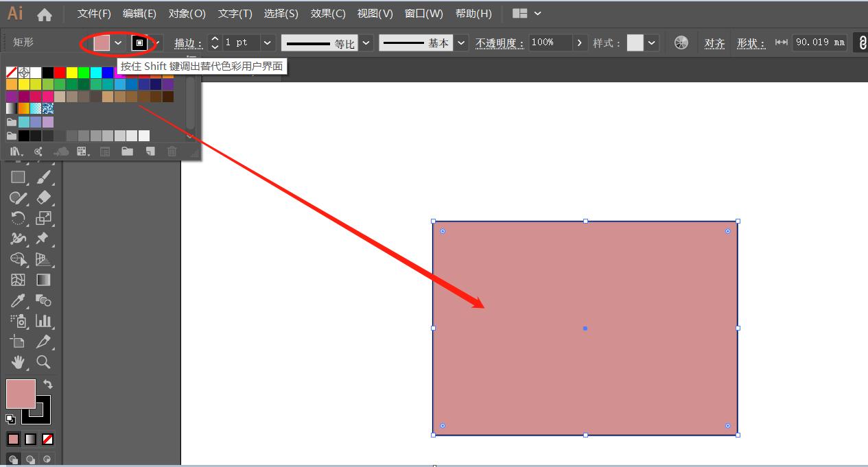
Task: Pick the red swatch
Action: pyautogui.click(x=60, y=73)
